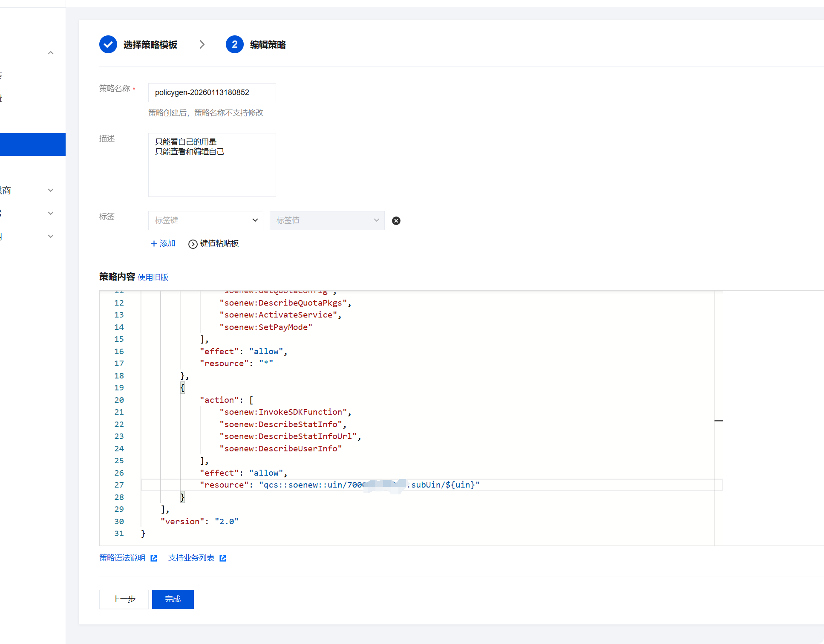
Task: Click the chevron arrow between steps
Action: [x=202, y=45]
